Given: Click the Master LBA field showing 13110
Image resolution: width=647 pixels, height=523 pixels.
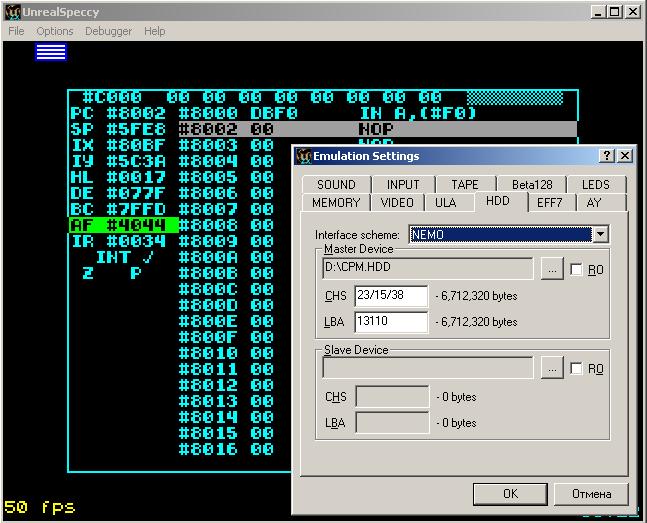Looking at the screenshot, I should [x=390, y=322].
